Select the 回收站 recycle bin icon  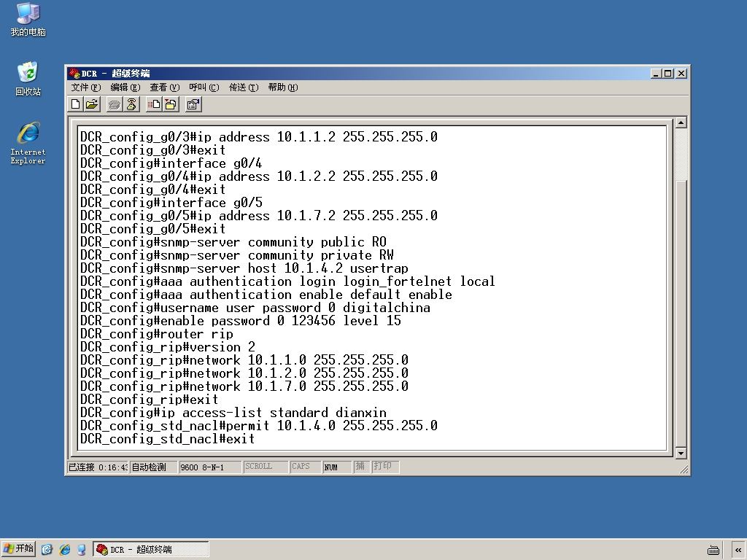click(x=28, y=79)
